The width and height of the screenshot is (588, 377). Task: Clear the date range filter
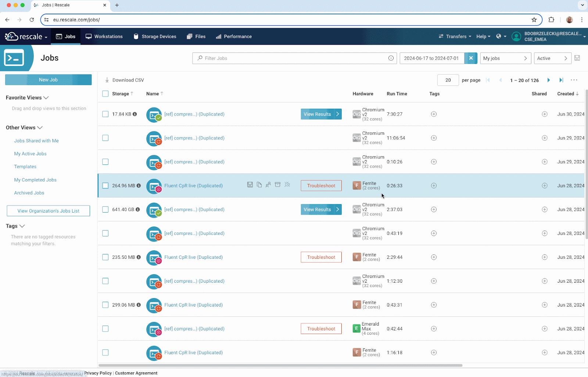471,58
